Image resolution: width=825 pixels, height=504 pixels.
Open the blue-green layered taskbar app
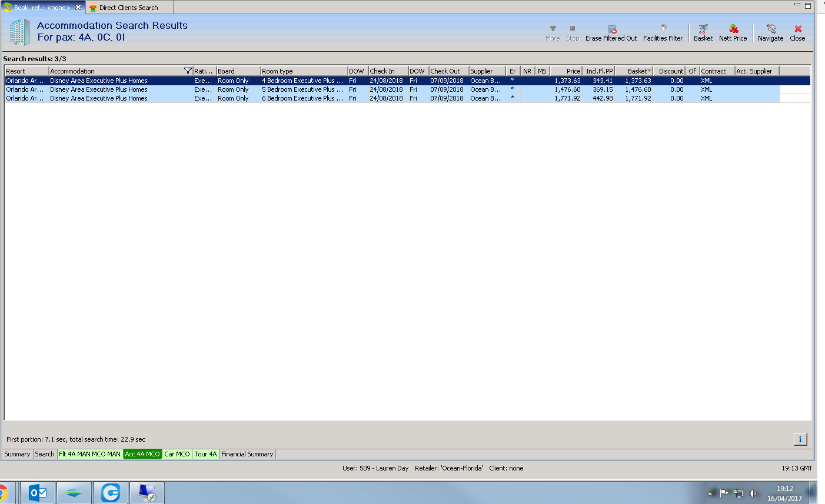(74, 493)
